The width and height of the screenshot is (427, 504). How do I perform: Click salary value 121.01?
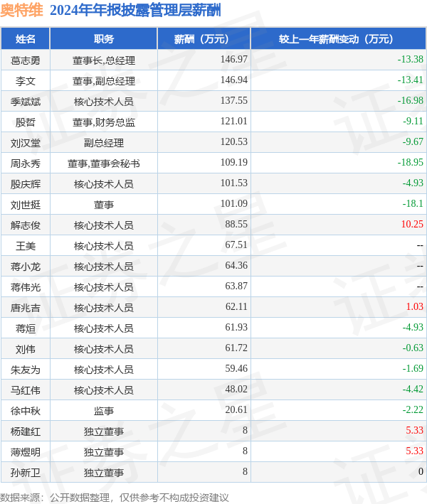click(x=234, y=121)
